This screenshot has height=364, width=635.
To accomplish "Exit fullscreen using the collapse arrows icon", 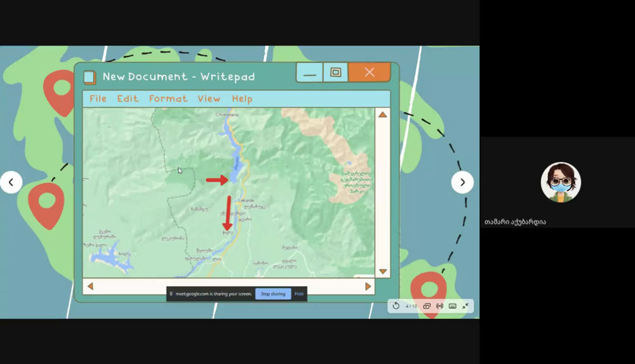I will point(465,306).
